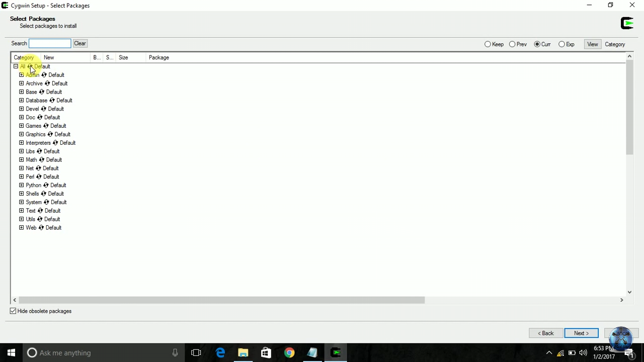Cycle the install action for Utils category
Viewport: 644px width, 362px height.
39,219
